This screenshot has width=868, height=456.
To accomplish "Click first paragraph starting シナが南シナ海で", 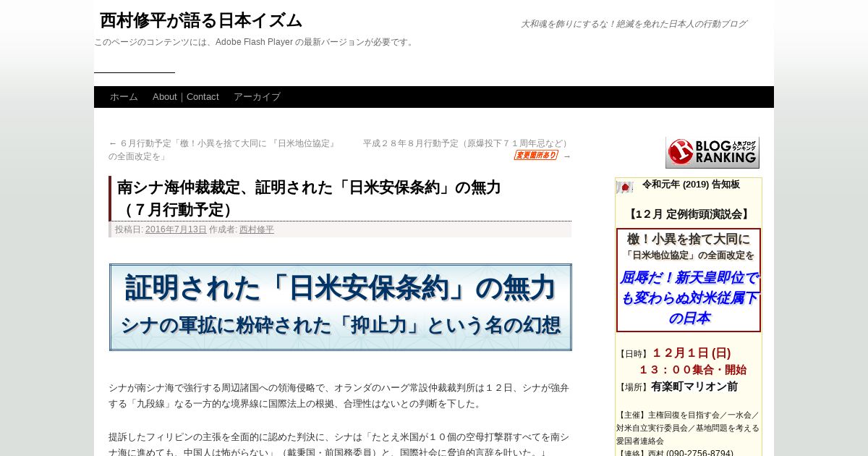I will 339,396.
